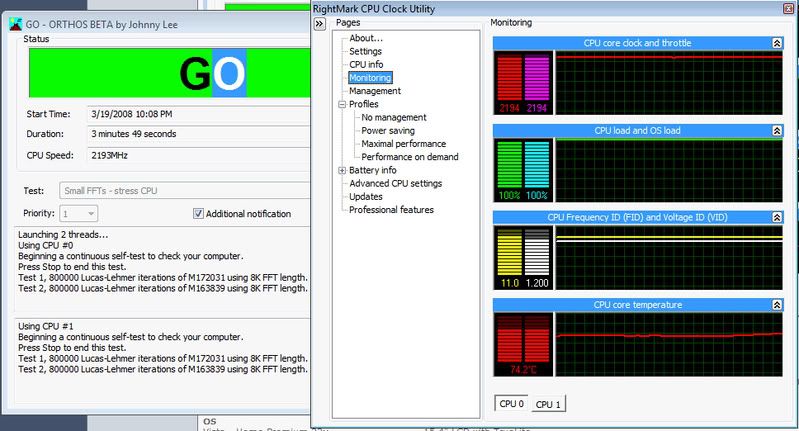Open the Management page
The height and width of the screenshot is (431, 799).
[x=375, y=91]
